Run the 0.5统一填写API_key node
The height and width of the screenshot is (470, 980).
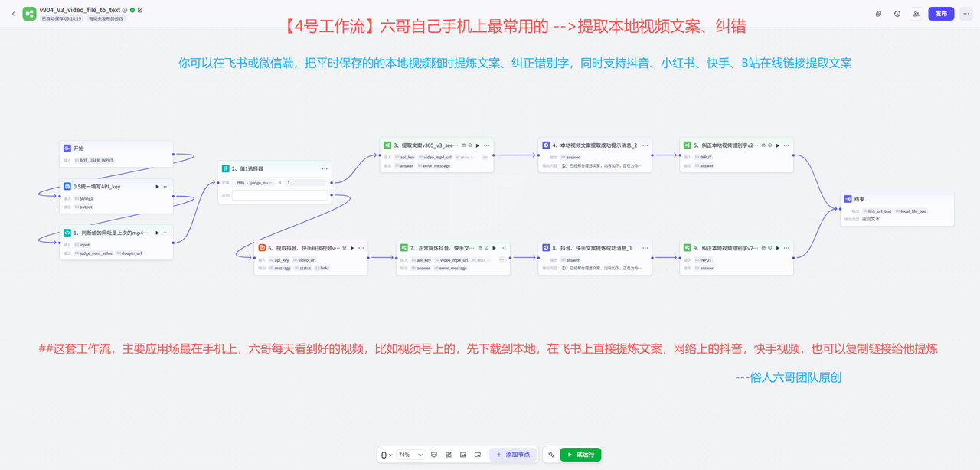pyautogui.click(x=158, y=186)
